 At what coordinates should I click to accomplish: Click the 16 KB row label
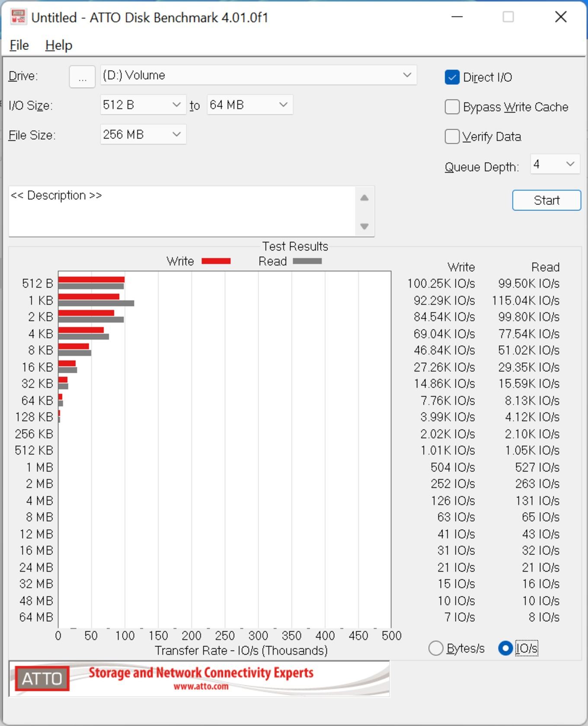[x=38, y=368]
